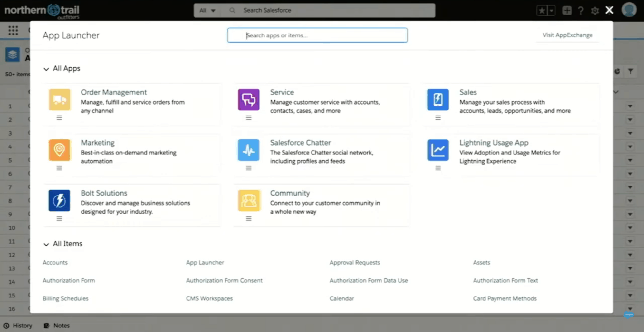Image resolution: width=644 pixels, height=332 pixels.
Task: Open row 10 actions dropdown arrow
Action: [630, 228]
